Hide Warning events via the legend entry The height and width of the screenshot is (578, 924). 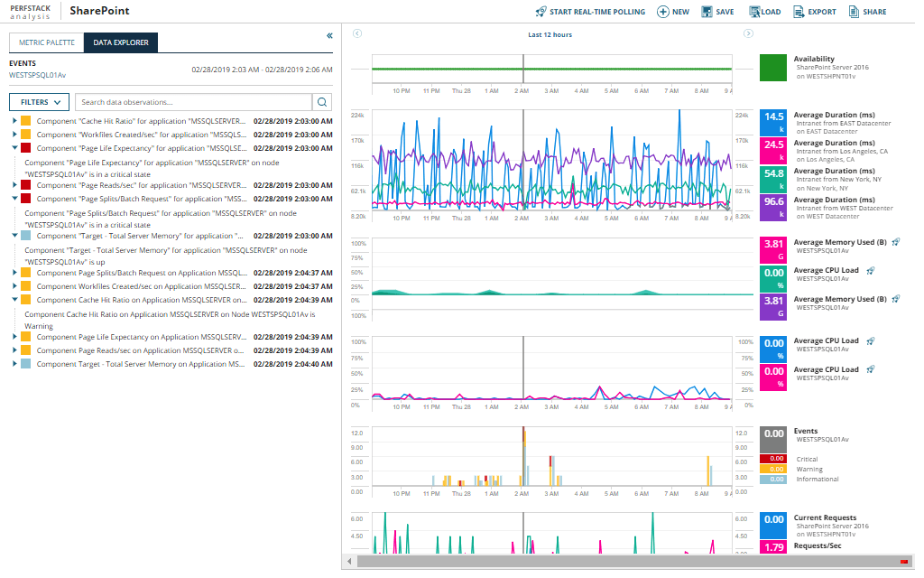[806, 469]
